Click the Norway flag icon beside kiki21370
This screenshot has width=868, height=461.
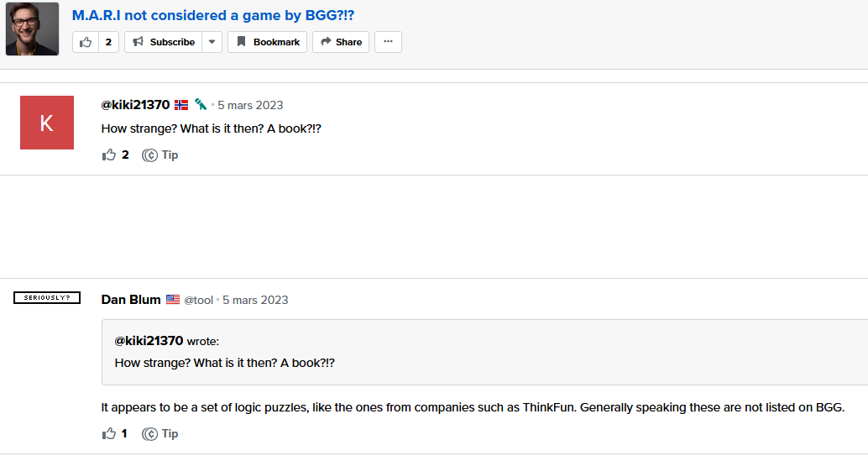(181, 105)
